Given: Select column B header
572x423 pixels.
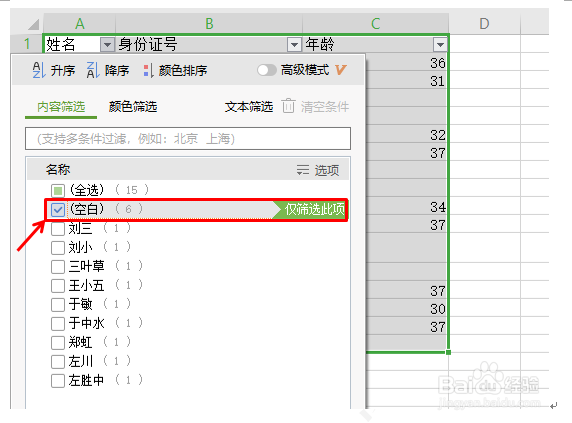Looking at the screenshot, I should point(209,24).
